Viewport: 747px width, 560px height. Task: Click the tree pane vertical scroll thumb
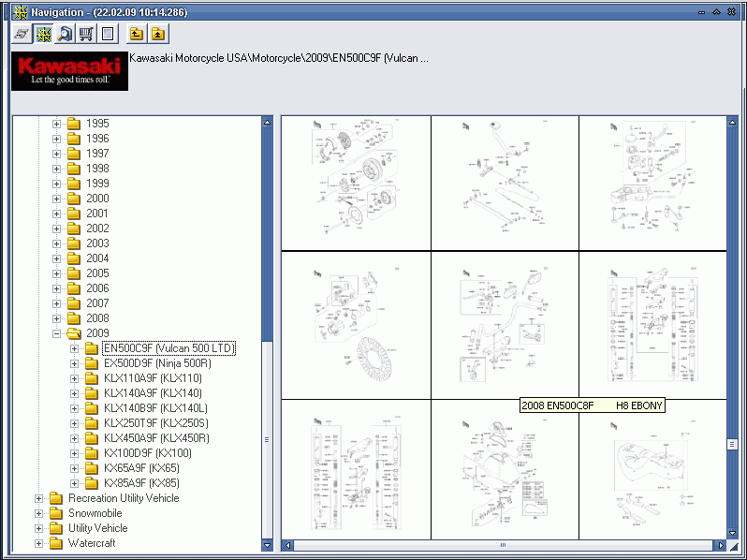point(268,439)
